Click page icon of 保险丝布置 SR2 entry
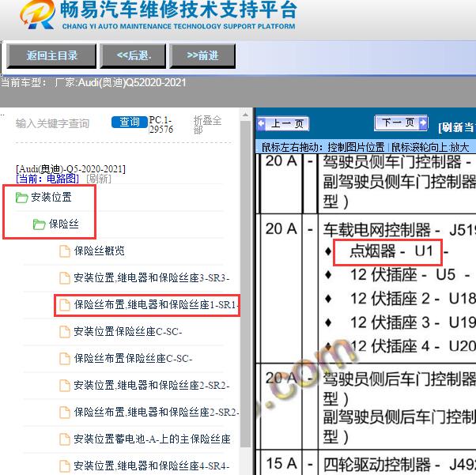The width and height of the screenshot is (476, 475). point(64,413)
